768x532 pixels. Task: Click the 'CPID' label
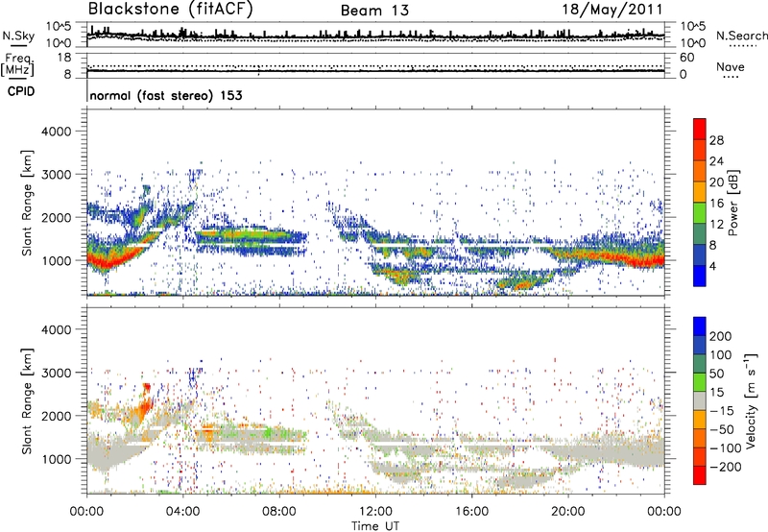click(x=21, y=91)
